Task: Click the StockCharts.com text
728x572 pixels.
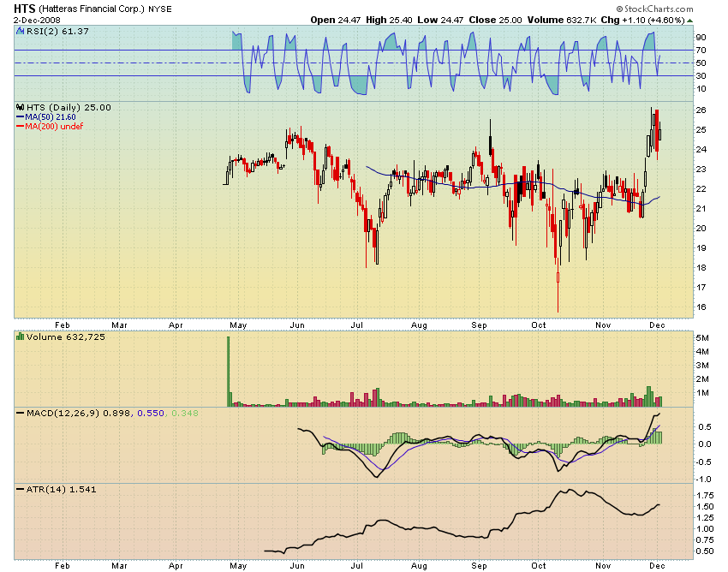Action: point(659,9)
